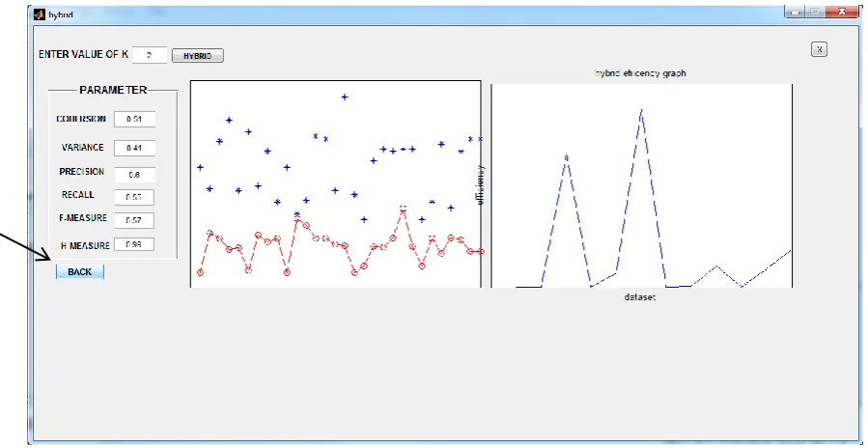Close the hybrid window from title bar
Viewport: 868px width, 448px height.
(x=843, y=12)
